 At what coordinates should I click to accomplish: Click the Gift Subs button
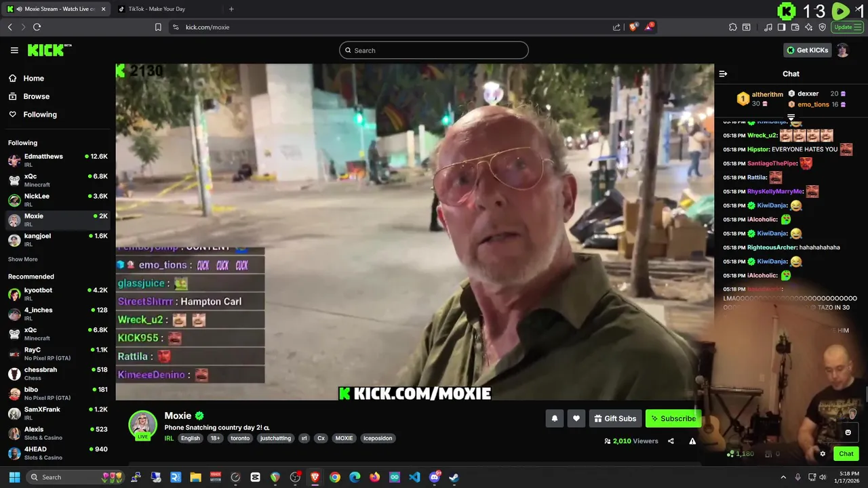(615, 418)
